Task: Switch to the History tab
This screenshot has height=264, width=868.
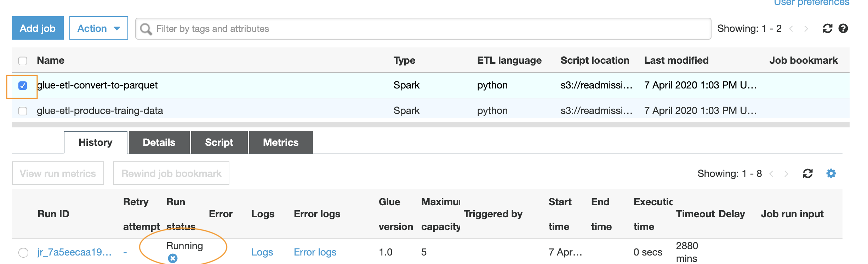Action: (96, 142)
